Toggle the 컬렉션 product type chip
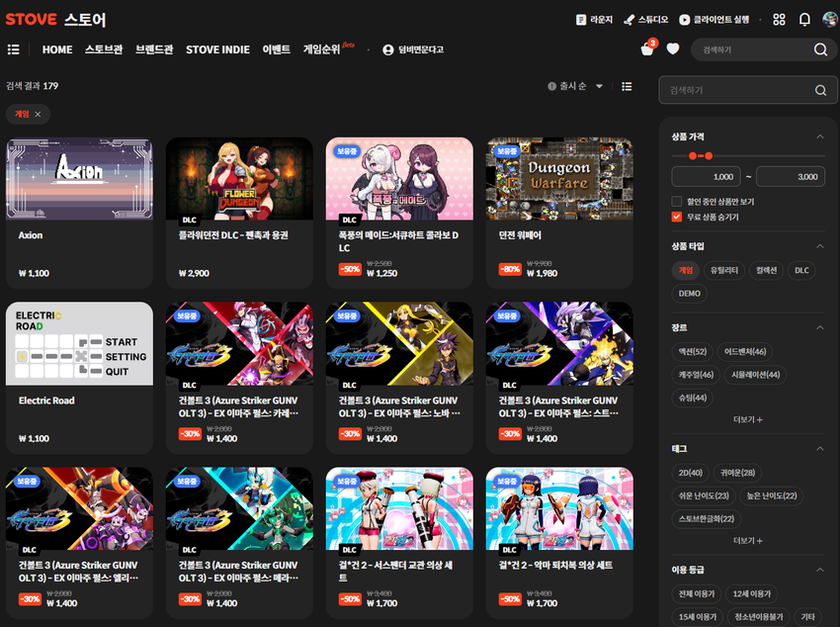 tap(766, 270)
